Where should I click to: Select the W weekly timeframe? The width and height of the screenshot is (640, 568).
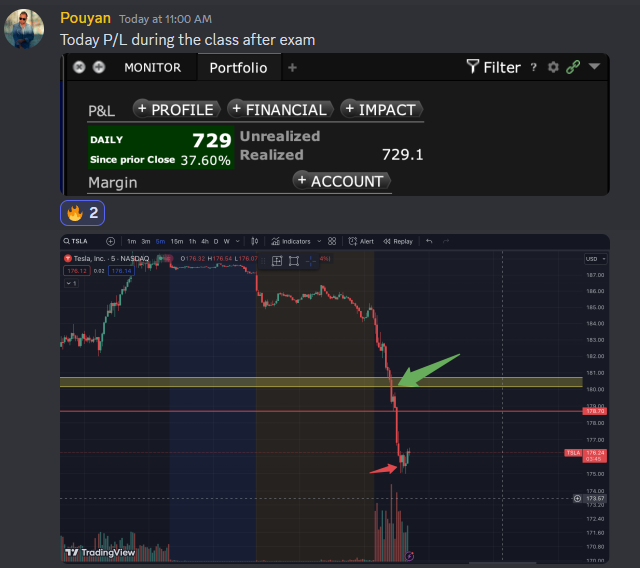pyautogui.click(x=227, y=242)
